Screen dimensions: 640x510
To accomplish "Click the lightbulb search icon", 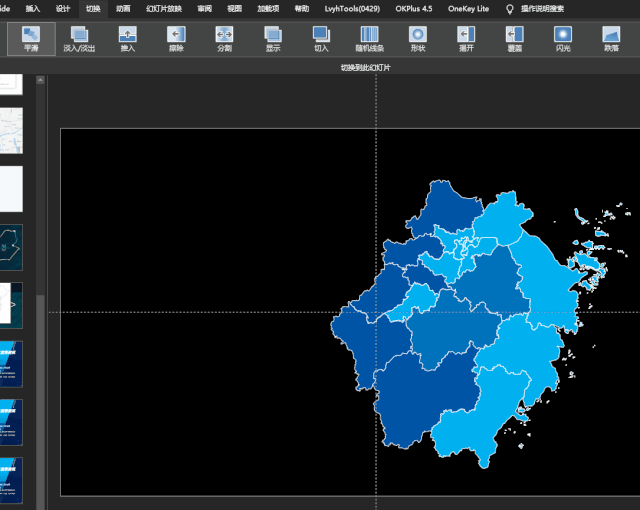I will [509, 9].
